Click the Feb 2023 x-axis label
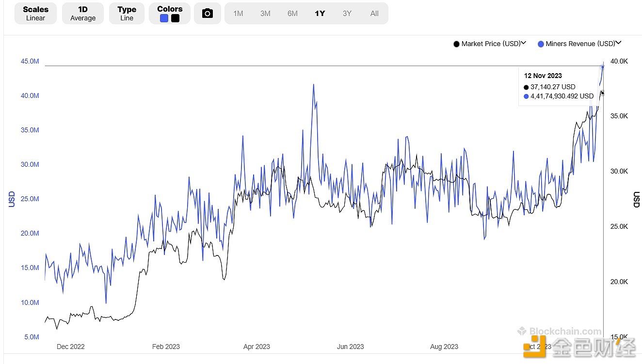 [166, 347]
